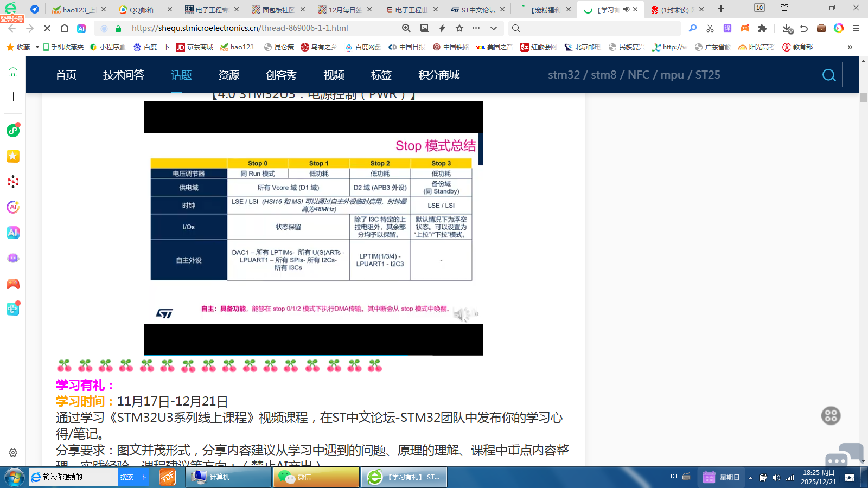Image resolution: width=868 pixels, height=488 pixels.
Task: Open the downloads icon in toolbar
Action: 788,28
